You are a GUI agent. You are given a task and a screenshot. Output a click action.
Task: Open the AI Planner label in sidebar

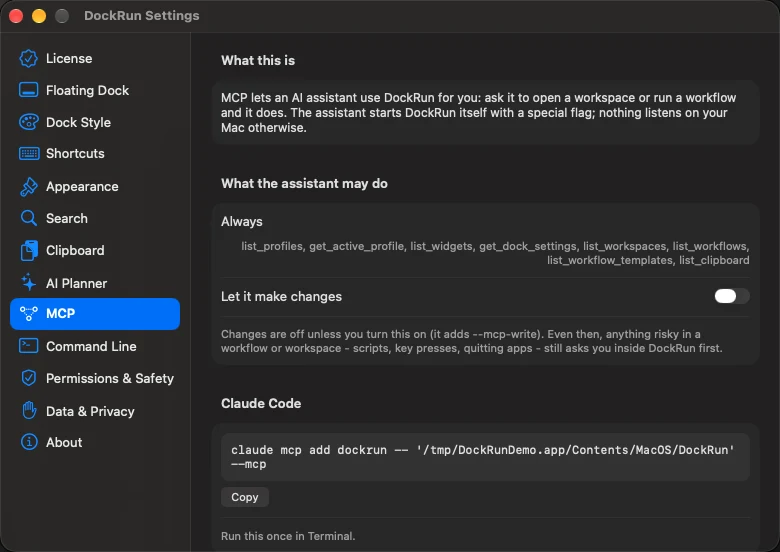pyautogui.click(x=76, y=283)
